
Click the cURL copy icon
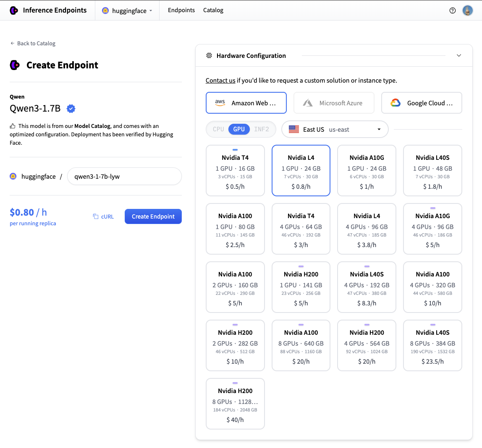click(96, 216)
